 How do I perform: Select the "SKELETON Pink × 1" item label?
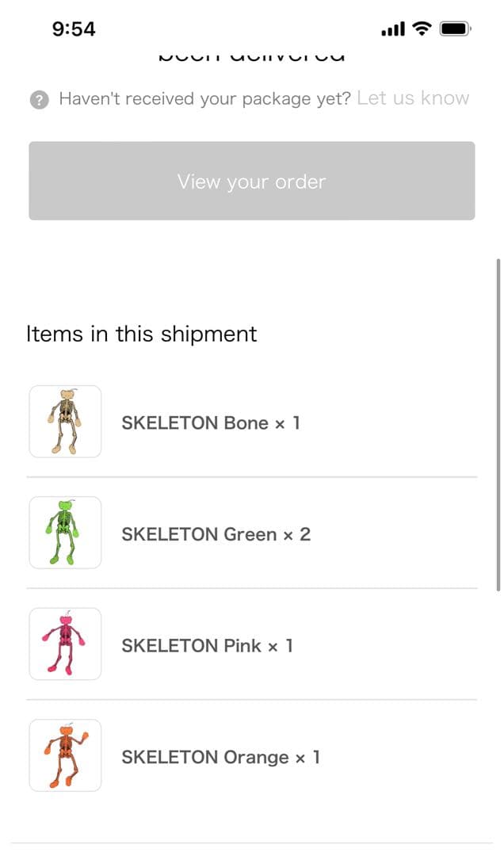(207, 646)
